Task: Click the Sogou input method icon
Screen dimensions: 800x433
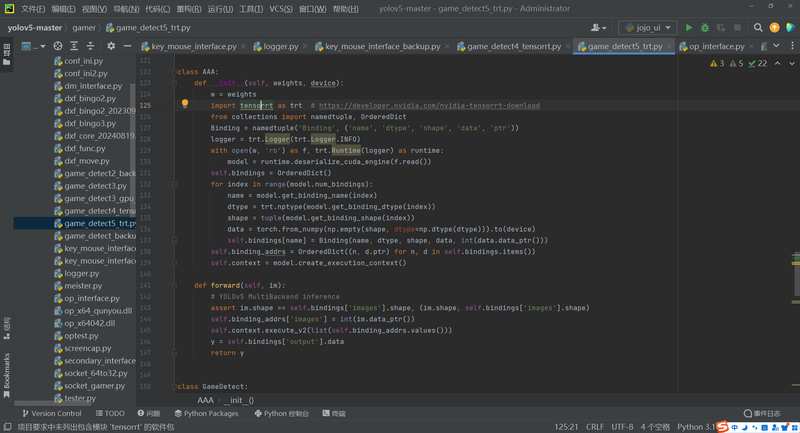Action: [722, 427]
